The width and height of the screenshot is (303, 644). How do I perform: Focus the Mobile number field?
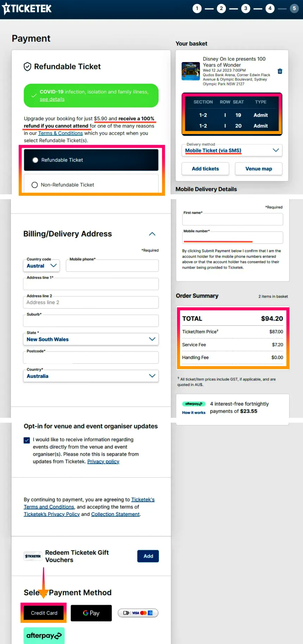coord(233,237)
